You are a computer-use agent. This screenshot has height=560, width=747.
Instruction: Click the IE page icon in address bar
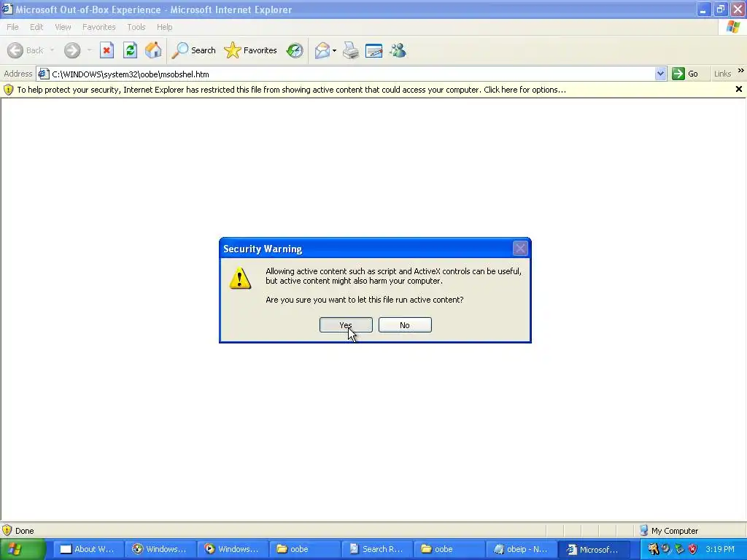pos(43,74)
